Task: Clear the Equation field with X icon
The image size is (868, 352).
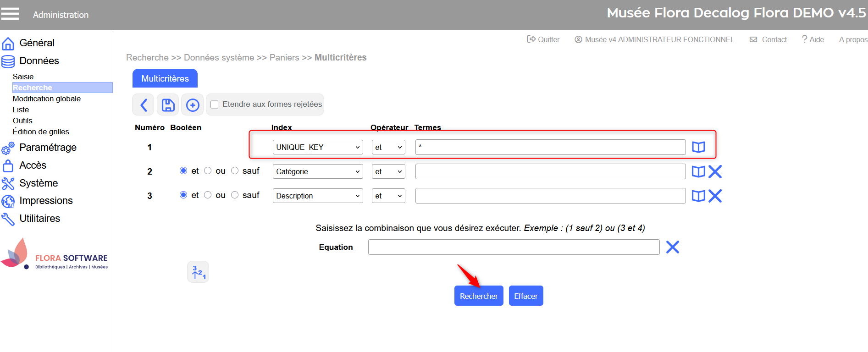Action: point(672,247)
